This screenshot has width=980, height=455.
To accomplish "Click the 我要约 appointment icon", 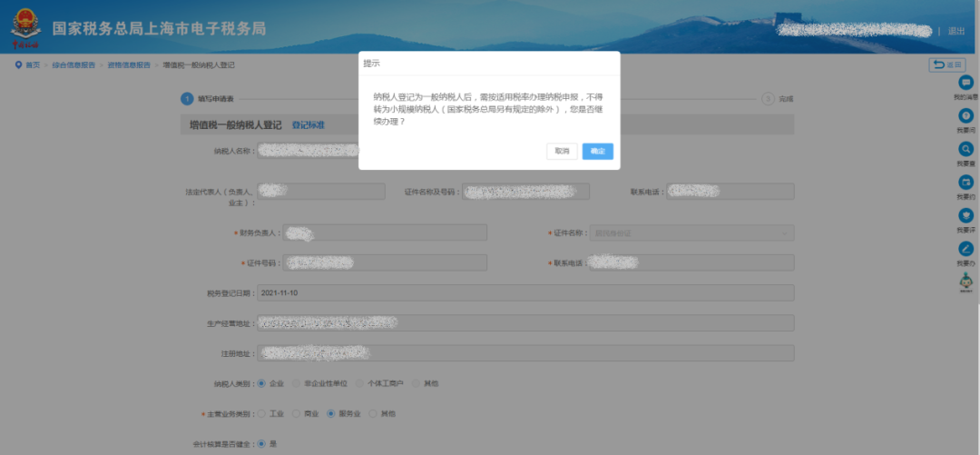I will pyautogui.click(x=965, y=182).
